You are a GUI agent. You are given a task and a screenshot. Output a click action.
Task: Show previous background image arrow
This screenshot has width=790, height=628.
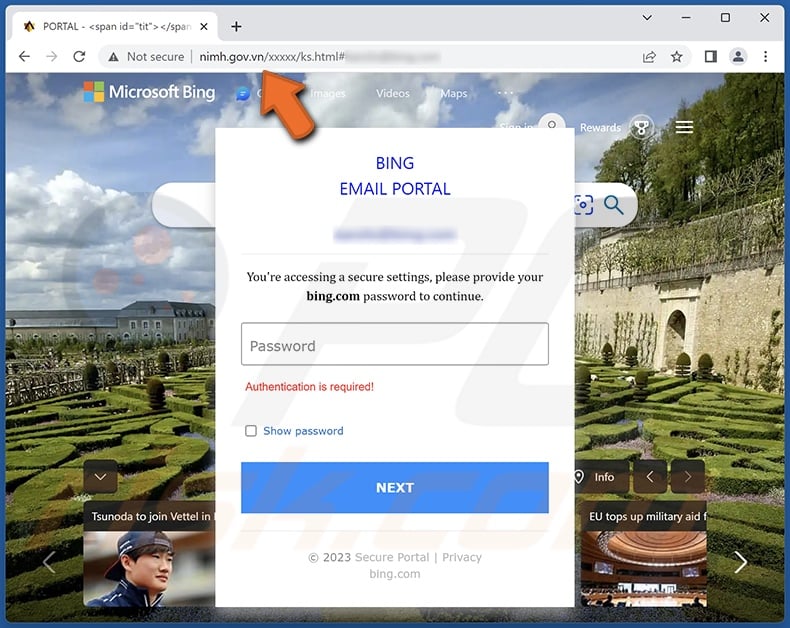click(650, 476)
